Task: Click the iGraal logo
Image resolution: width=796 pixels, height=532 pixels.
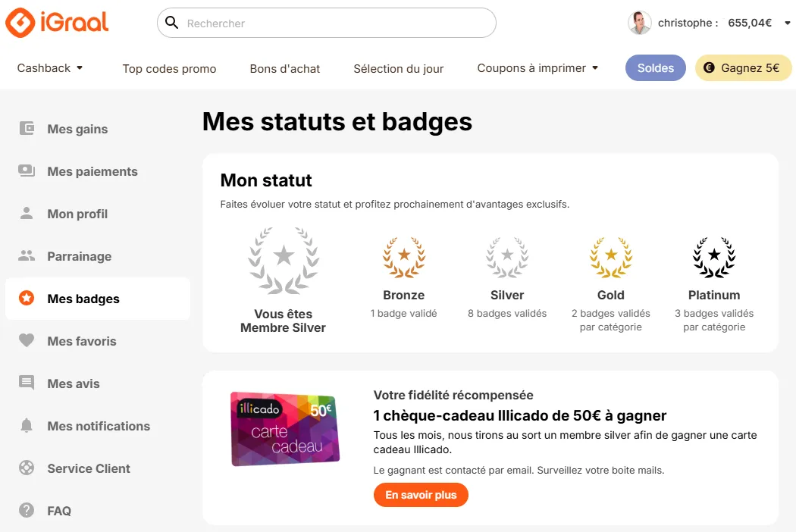Action: 57,22
